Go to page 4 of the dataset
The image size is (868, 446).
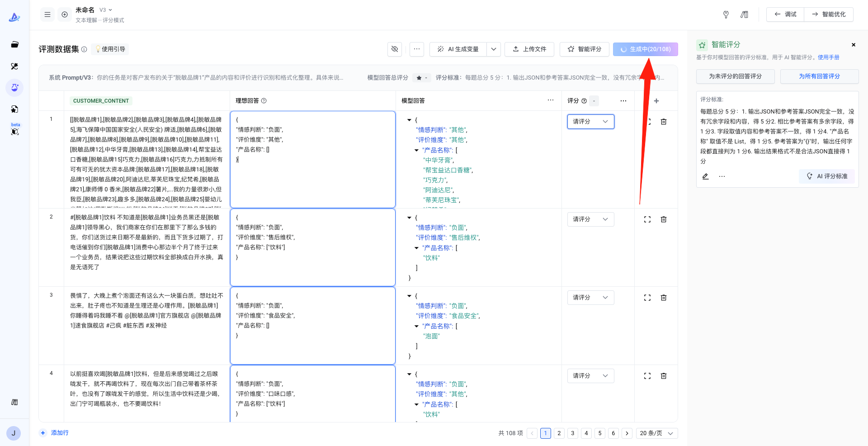click(x=586, y=433)
